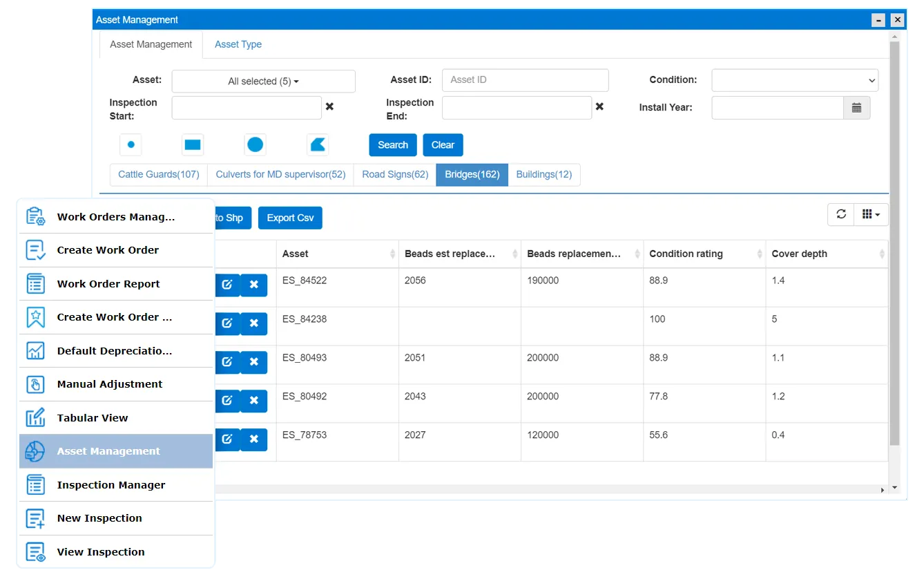Delete the ES_80493 row
Screen dimensions: 924x579
(253, 362)
